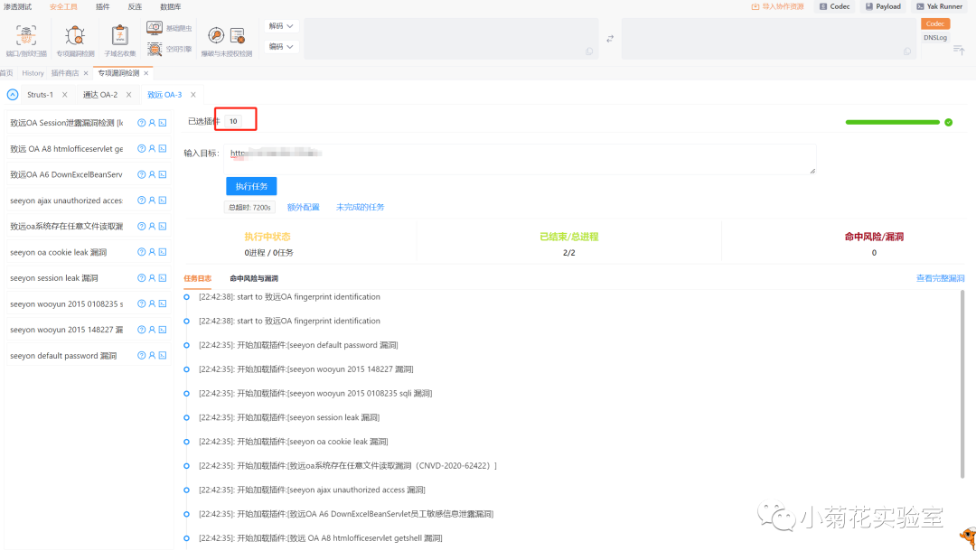This screenshot has width=976, height=560.
Task: Open help for seeyon session leak plugin
Action: pyautogui.click(x=141, y=278)
